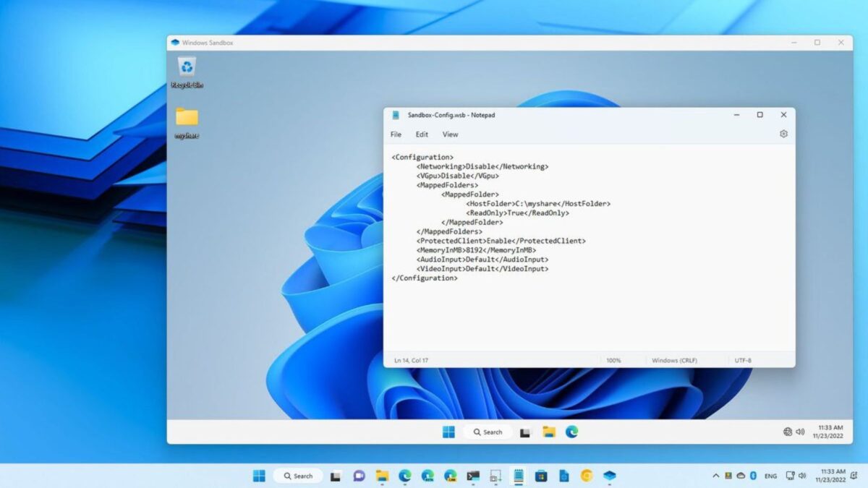
Task: Open Microsoft Edge from the host taskbar
Action: tap(404, 476)
